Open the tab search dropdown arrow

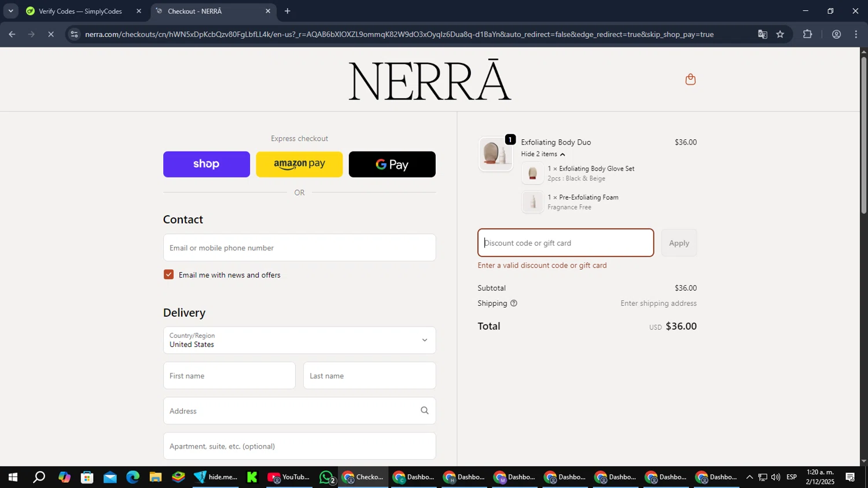10,11
